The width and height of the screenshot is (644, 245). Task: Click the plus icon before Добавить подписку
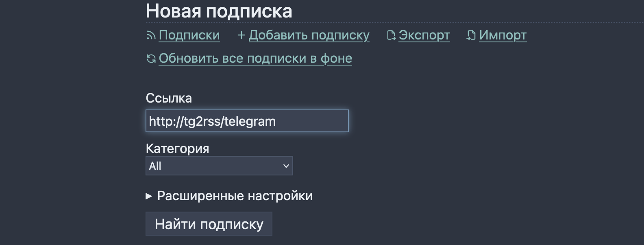241,35
